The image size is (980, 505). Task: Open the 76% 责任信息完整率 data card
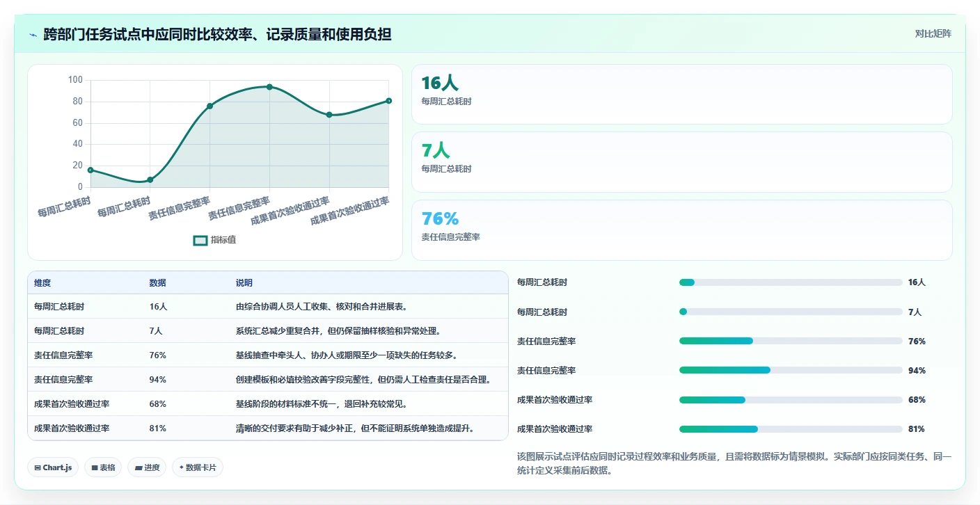[x=681, y=230]
